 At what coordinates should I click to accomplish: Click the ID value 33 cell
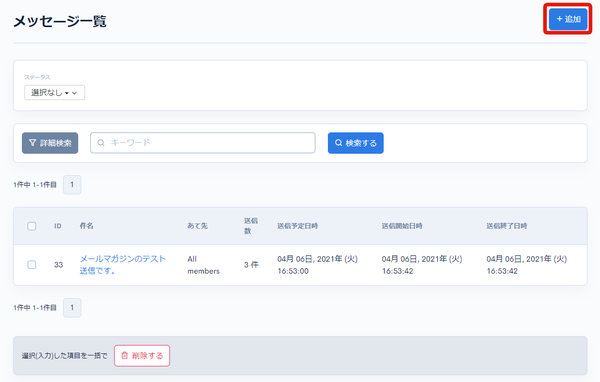click(x=58, y=264)
